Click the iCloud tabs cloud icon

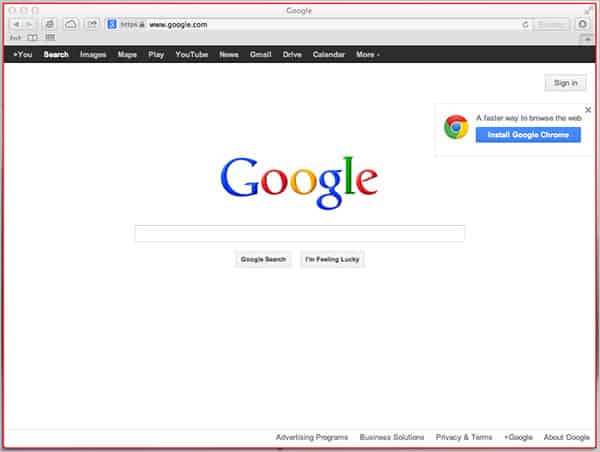(x=71, y=24)
